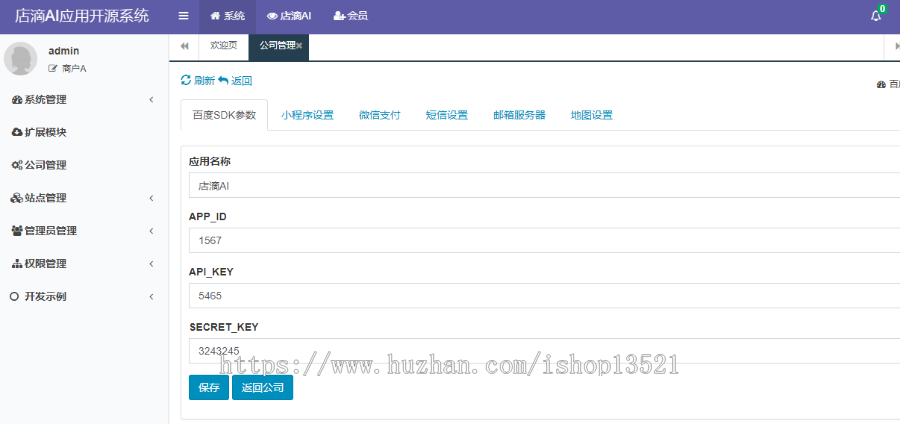Image resolution: width=900 pixels, height=424 pixels.
Task: Toggle the hamburger sidebar menu icon
Action: (x=184, y=16)
